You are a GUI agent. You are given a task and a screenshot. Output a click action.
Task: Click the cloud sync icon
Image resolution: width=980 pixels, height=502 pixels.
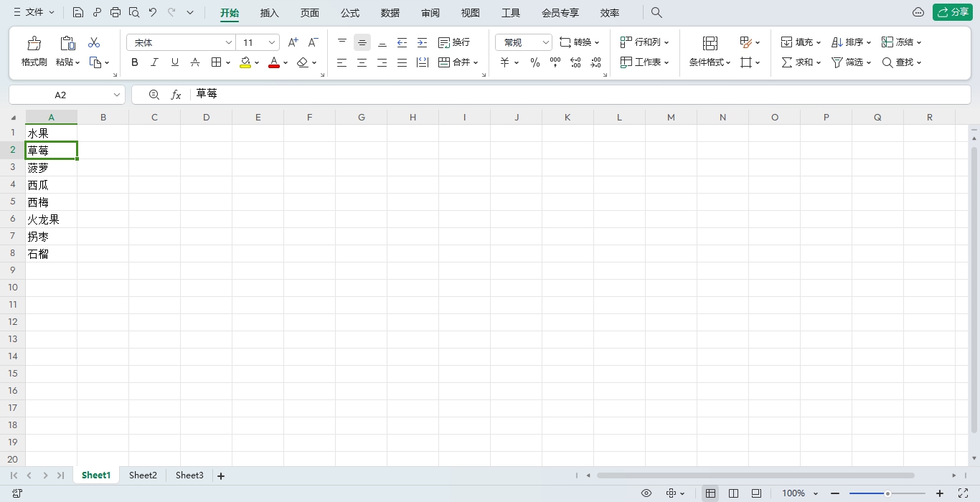pos(918,12)
